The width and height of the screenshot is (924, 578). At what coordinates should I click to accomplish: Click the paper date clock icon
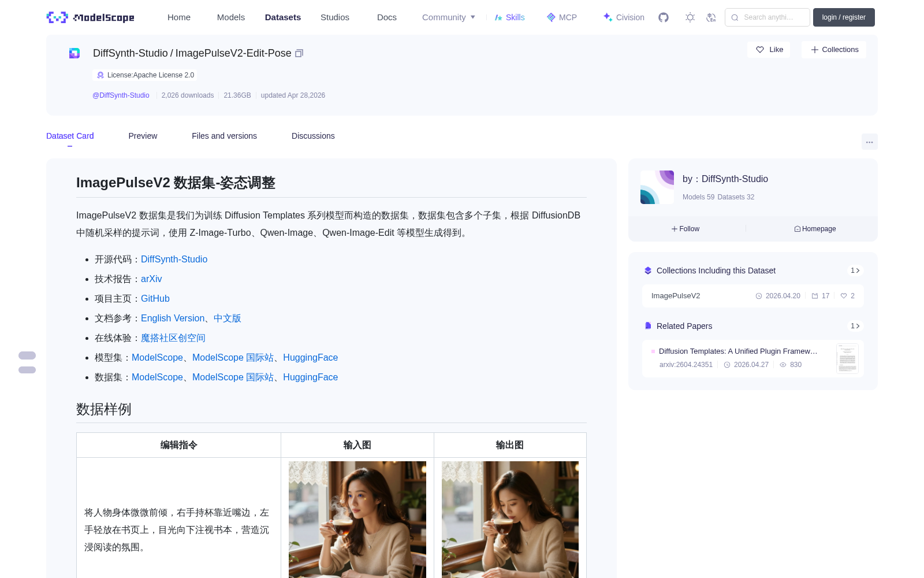tap(727, 365)
